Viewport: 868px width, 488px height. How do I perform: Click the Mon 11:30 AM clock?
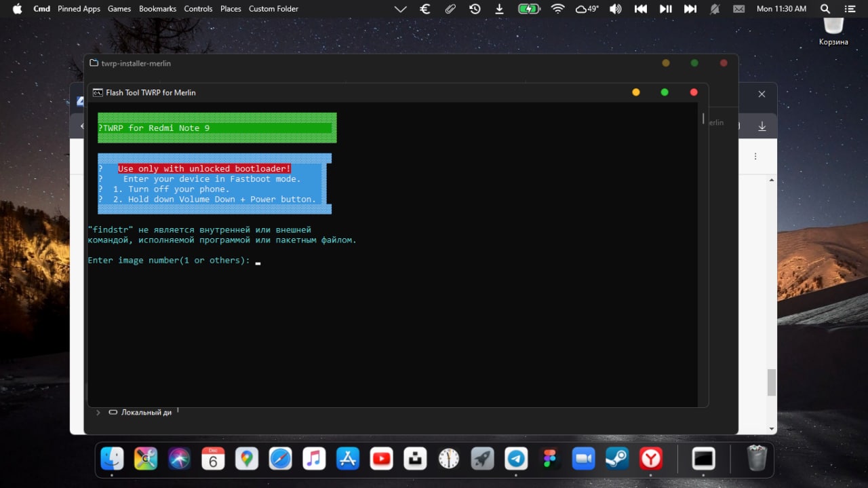tap(781, 9)
